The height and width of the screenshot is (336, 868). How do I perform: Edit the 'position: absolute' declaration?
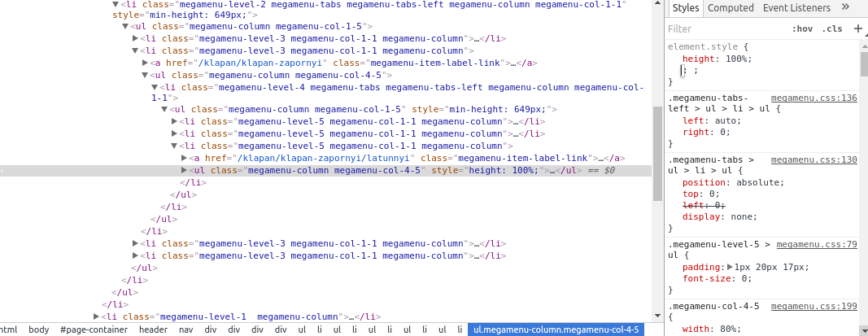[x=734, y=183]
